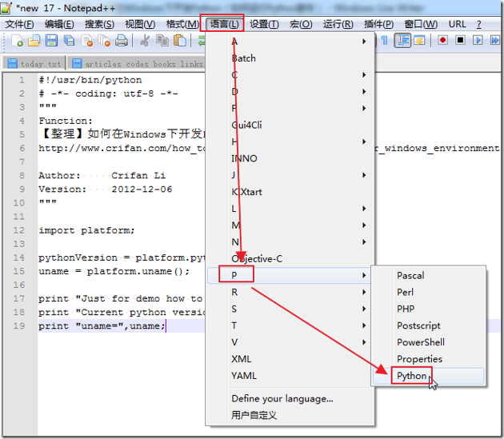Click the New file toolbar icon
Viewport: 504px width, 439px height.
pos(17,41)
